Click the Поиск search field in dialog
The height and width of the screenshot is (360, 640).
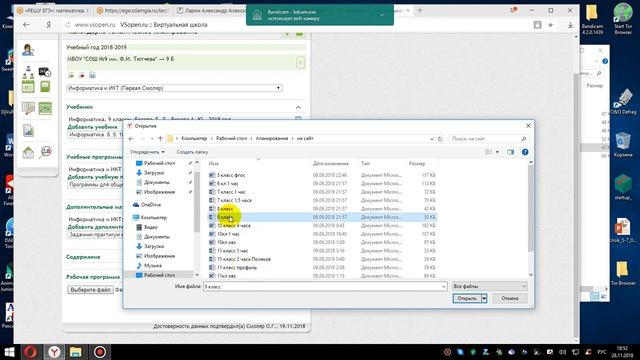(x=488, y=139)
